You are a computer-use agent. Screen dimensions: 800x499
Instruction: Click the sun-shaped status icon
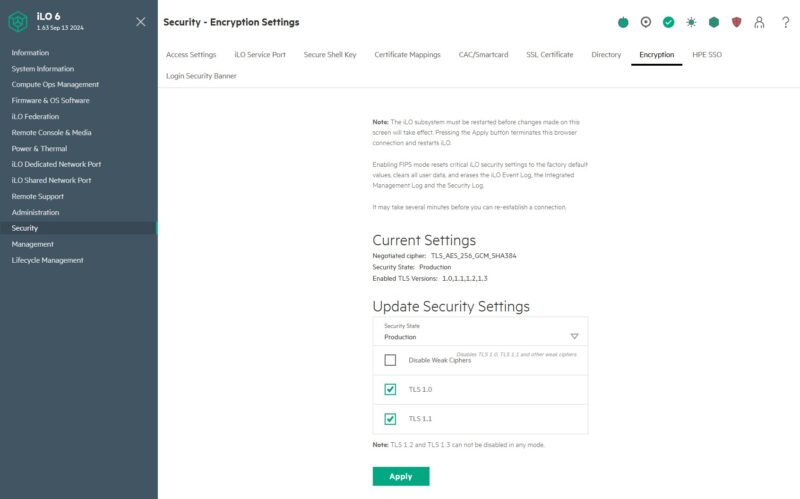pyautogui.click(x=691, y=22)
